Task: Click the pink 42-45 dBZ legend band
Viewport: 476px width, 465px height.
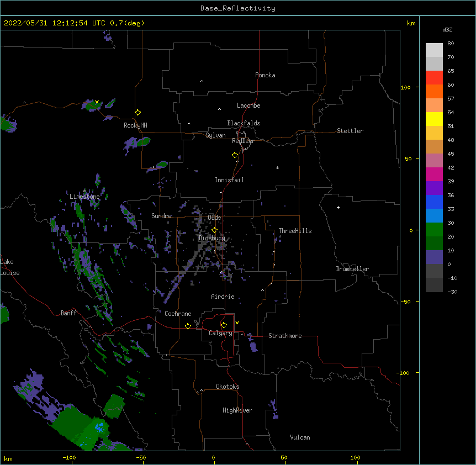Action: click(x=434, y=160)
